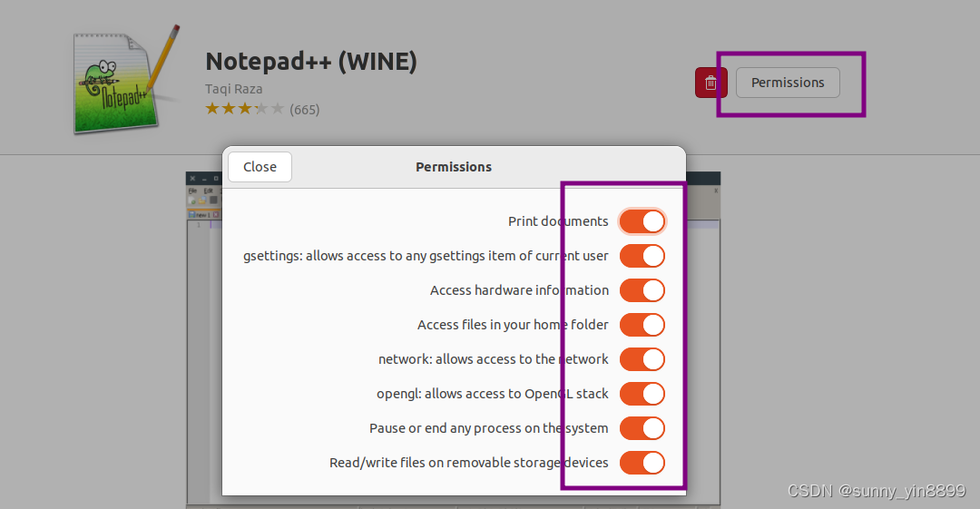Click the star rating row
Screen dimensions: 980x509
coord(245,109)
